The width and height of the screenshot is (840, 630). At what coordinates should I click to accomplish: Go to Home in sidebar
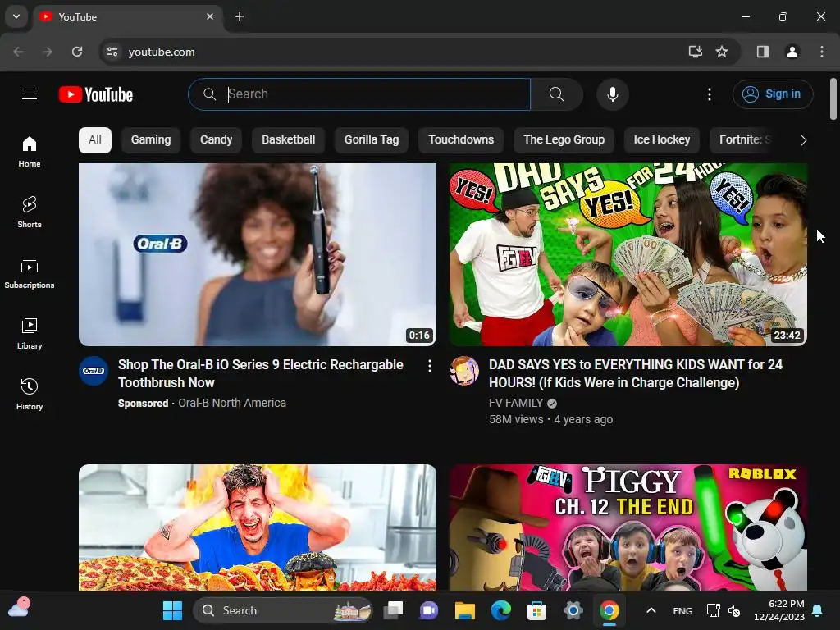[30, 152]
